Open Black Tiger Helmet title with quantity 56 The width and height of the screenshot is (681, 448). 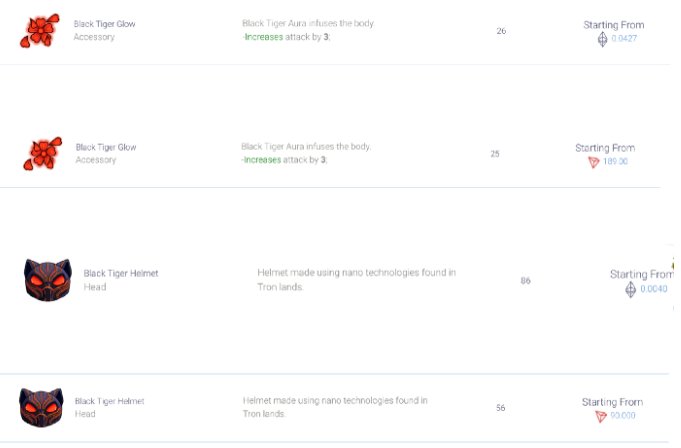coord(110,401)
